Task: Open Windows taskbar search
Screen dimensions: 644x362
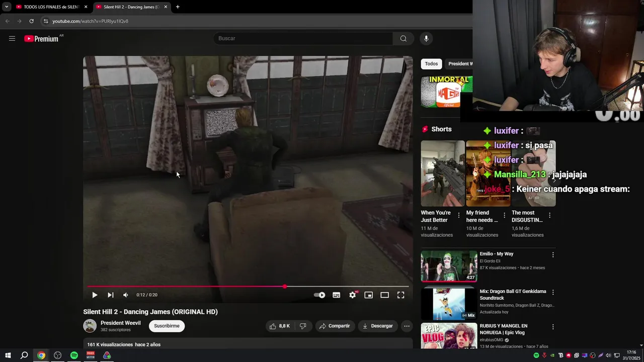Action: tap(24, 355)
